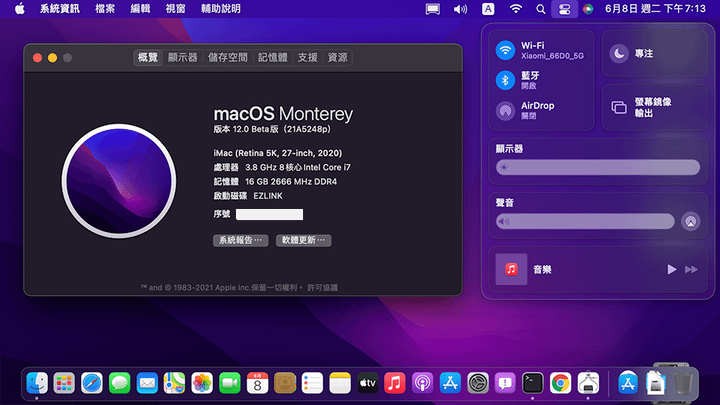
Task: Play music in Control Center
Action: point(671,270)
